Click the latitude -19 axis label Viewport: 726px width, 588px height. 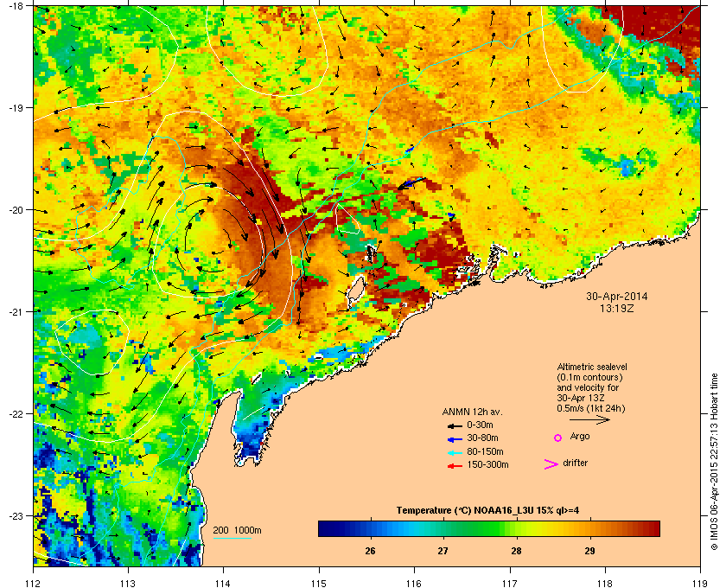15,108
